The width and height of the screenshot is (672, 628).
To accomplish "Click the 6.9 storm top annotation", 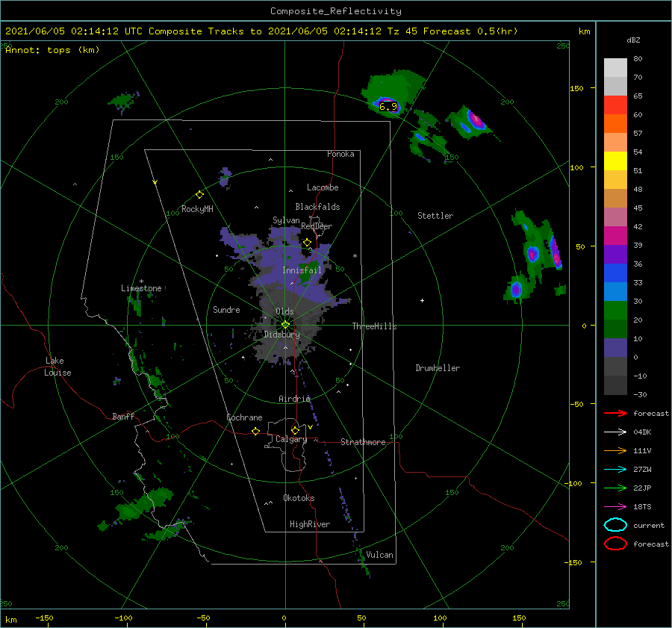I will coord(388,106).
